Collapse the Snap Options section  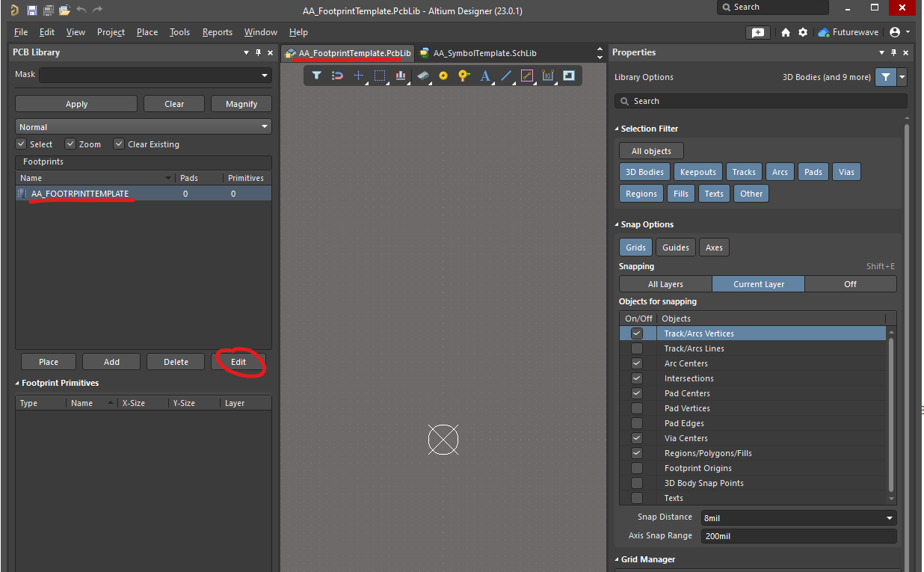pyautogui.click(x=617, y=225)
